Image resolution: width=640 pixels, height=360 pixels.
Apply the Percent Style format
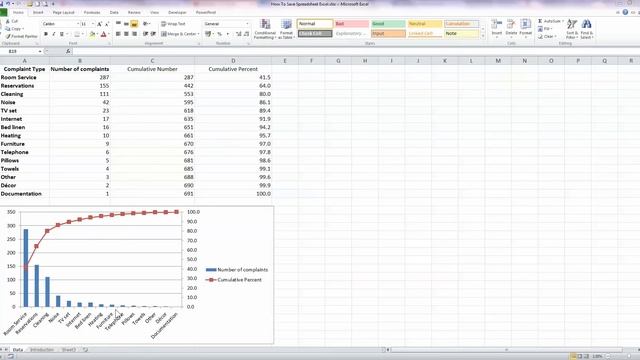pyautogui.click(x=220, y=34)
